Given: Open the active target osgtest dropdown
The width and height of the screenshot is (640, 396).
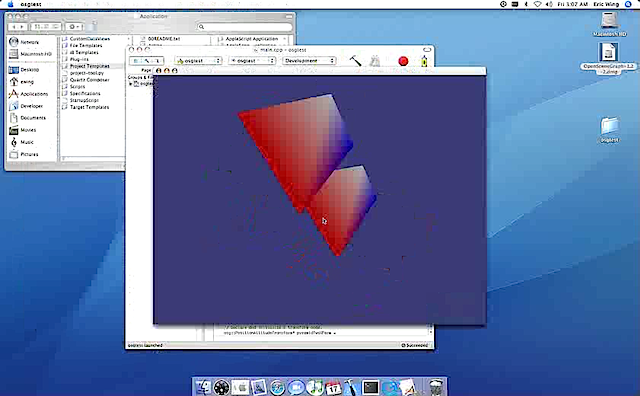Looking at the screenshot, I should click(x=198, y=60).
